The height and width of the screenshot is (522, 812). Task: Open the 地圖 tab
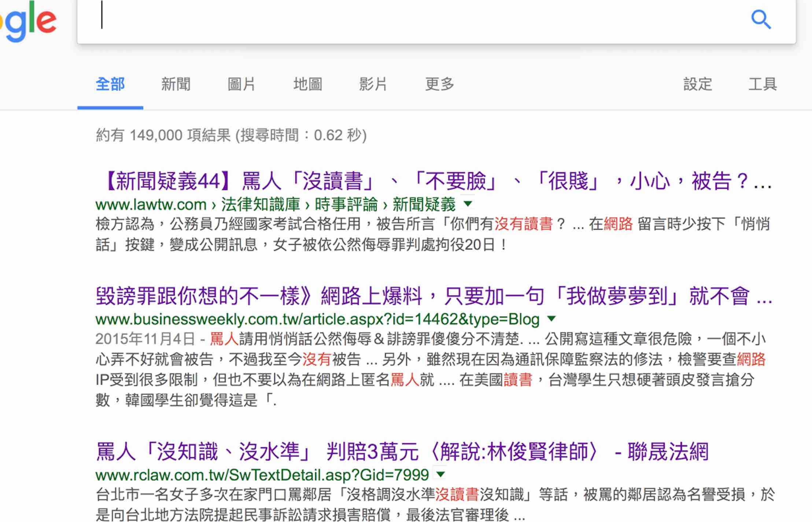click(307, 84)
